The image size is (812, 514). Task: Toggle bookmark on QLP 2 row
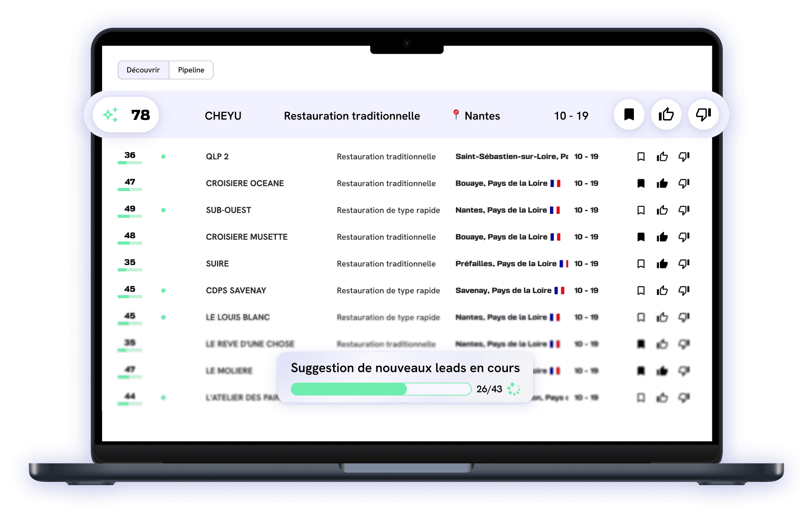(641, 157)
